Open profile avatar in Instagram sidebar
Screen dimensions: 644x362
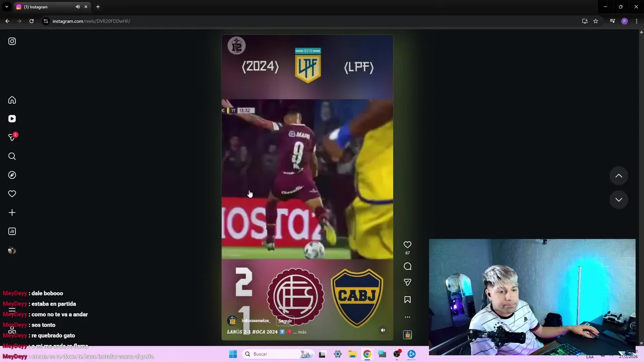coord(12,250)
